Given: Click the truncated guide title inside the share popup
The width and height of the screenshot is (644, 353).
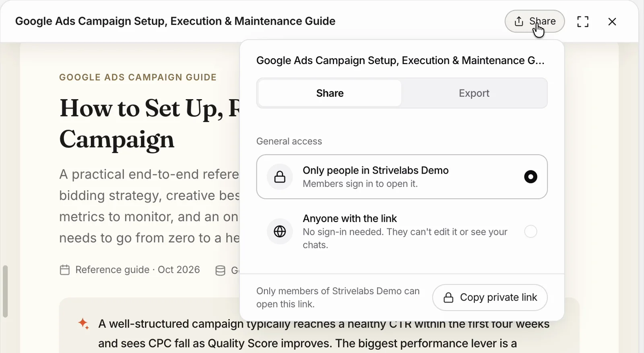Looking at the screenshot, I should tap(400, 60).
